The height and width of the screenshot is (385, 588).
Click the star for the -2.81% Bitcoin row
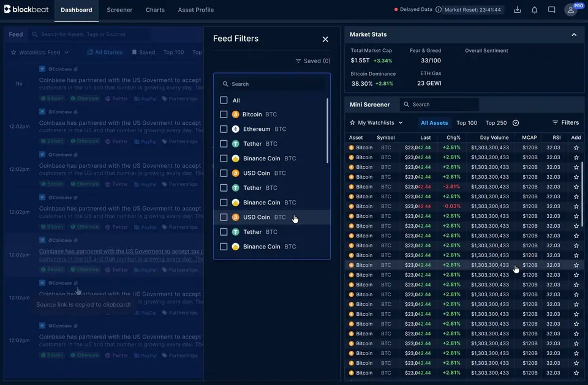576,187
